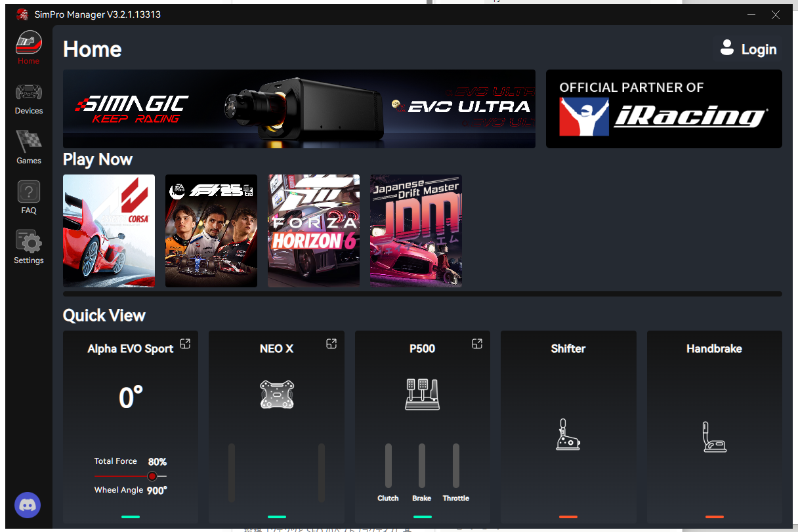Click the Handbrake red status indicator
798x532 pixels.
click(714, 517)
